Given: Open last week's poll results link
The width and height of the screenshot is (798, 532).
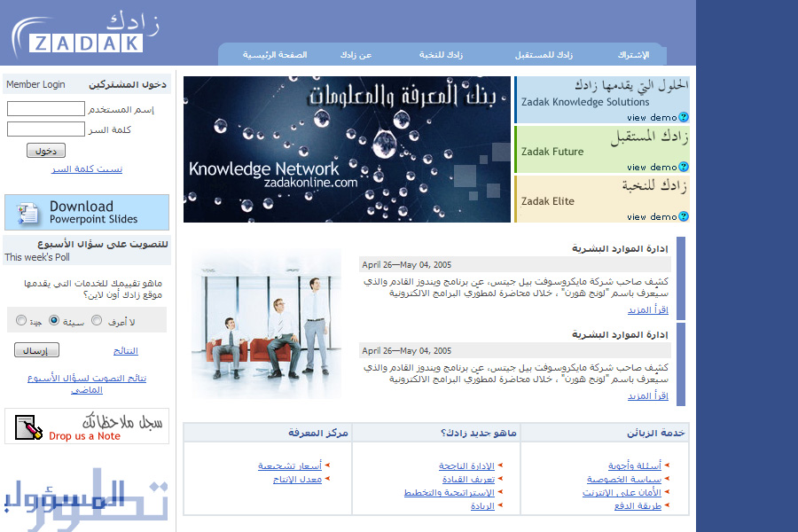Looking at the screenshot, I should pyautogui.click(x=87, y=384).
